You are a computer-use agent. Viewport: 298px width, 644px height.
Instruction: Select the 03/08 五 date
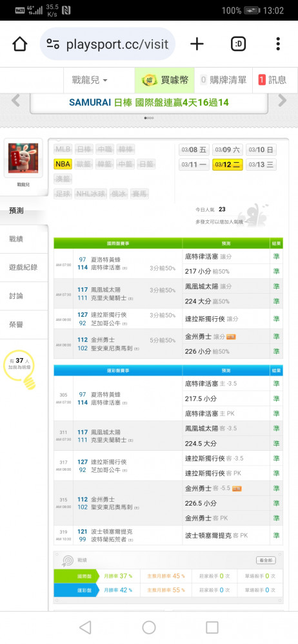coord(194,149)
